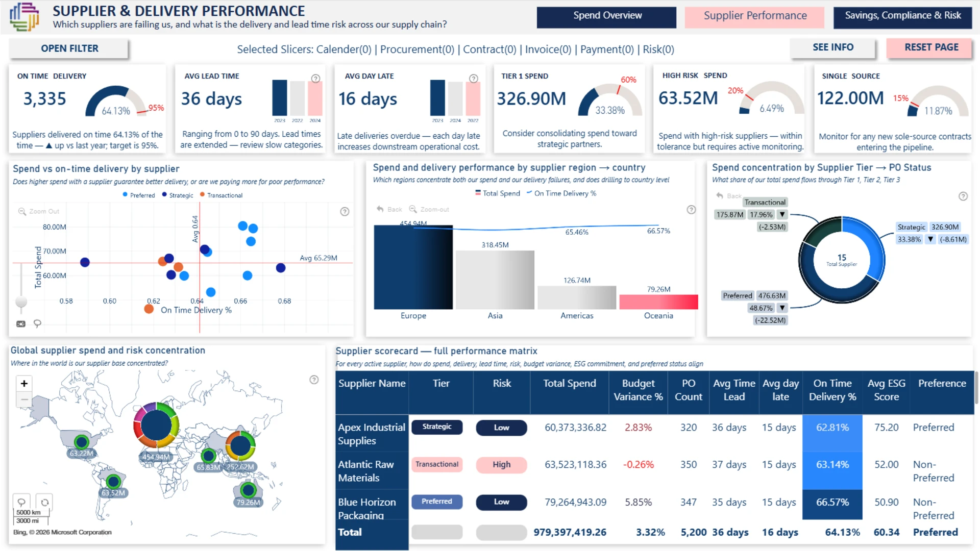Open the region chart help icon
The image size is (980, 551).
point(691,210)
